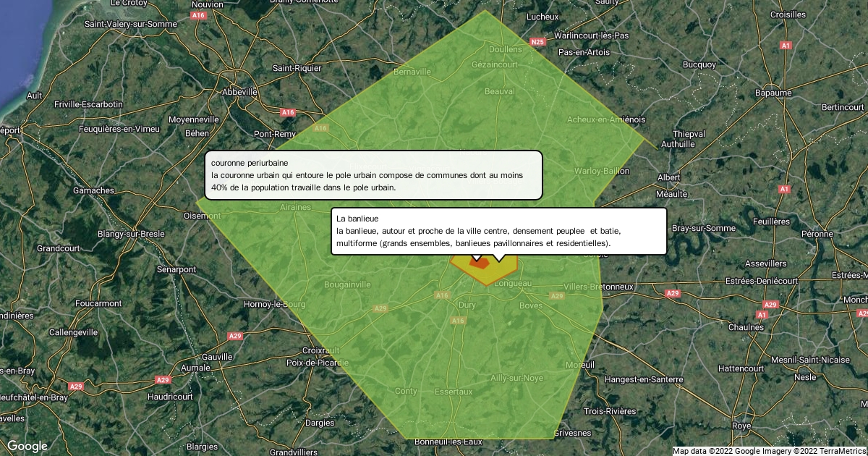Viewport: 868px width, 456px height.
Task: Select the red city-centre polygon
Action: [x=479, y=264]
